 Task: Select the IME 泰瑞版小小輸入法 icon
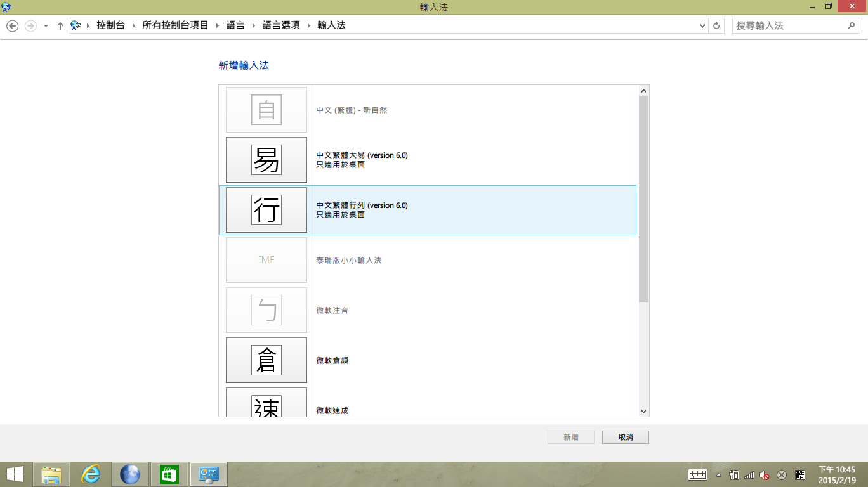coord(266,260)
